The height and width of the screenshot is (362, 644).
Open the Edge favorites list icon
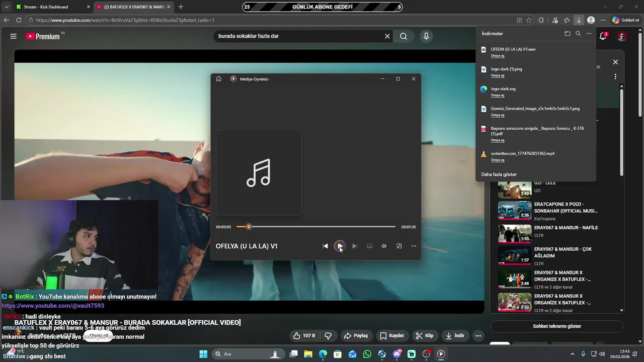(567, 20)
